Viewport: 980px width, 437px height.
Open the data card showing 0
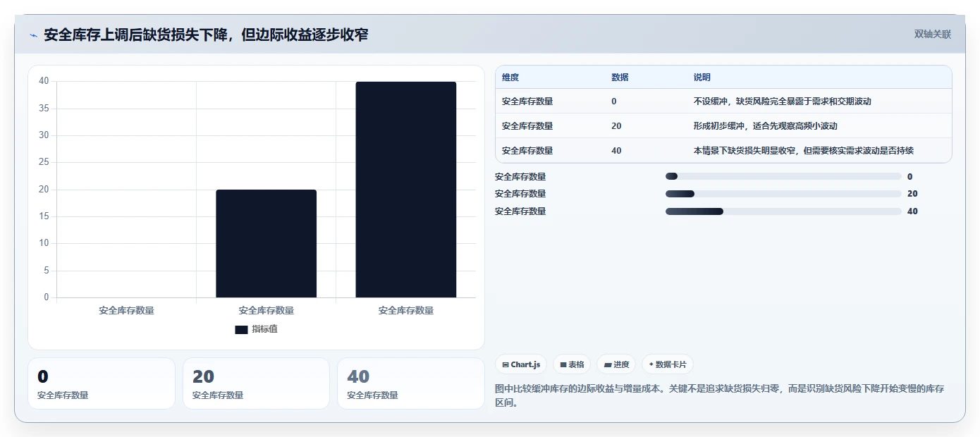(x=102, y=383)
